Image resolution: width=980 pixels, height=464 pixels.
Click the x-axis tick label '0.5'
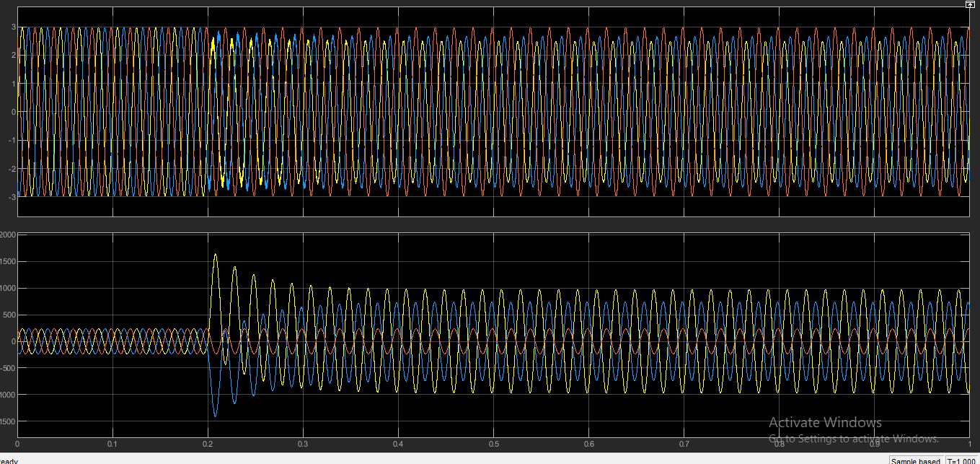493,443
